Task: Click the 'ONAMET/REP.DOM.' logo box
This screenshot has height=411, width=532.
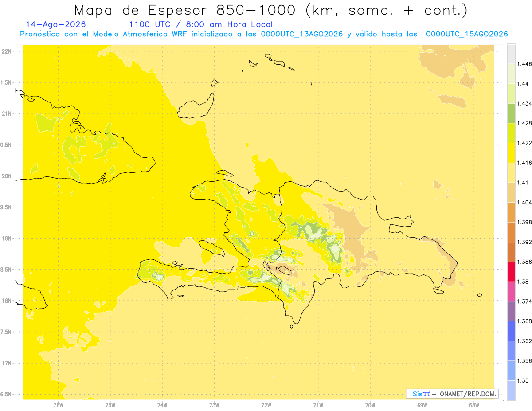Action: click(452, 394)
